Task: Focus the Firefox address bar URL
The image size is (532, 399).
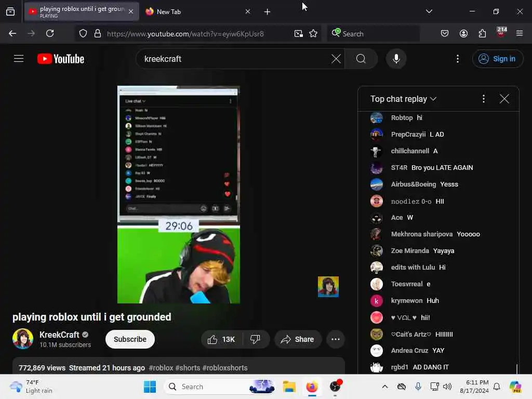Action: click(x=185, y=34)
